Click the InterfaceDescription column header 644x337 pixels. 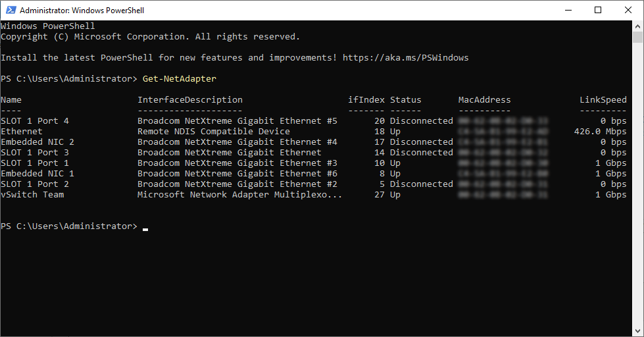point(189,99)
